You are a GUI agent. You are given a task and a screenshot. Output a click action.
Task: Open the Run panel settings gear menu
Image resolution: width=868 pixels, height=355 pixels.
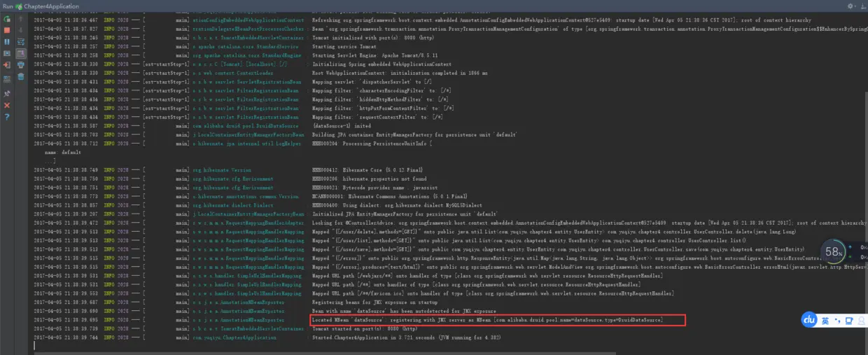point(851,6)
